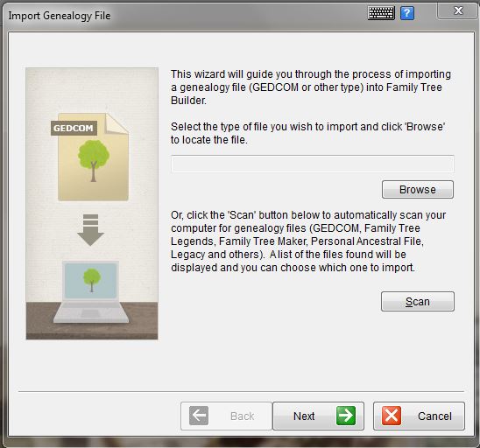Click the gray downward import arrow graphic
The height and width of the screenshot is (448, 480).
90,230
